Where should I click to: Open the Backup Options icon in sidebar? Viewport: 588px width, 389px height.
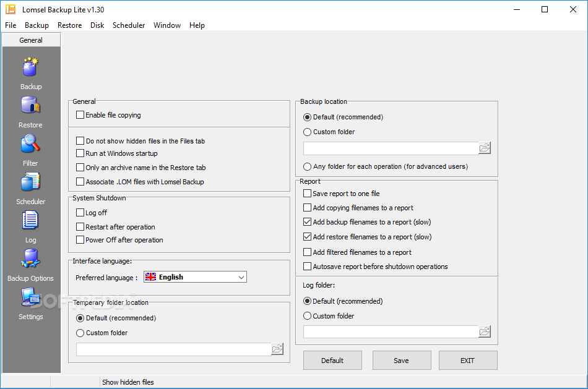click(30, 259)
